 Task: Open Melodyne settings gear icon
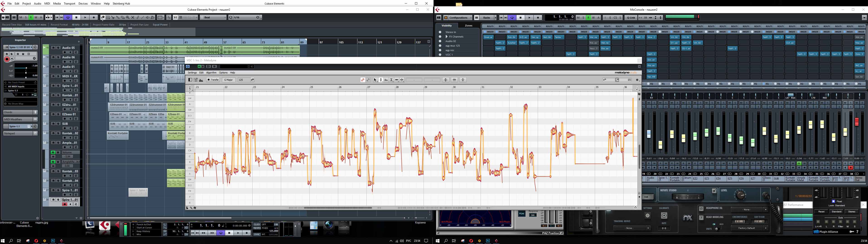tap(637, 80)
